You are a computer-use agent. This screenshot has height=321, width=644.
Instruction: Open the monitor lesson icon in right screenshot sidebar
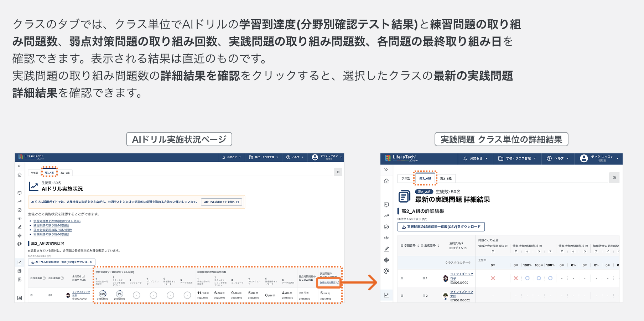(x=386, y=205)
